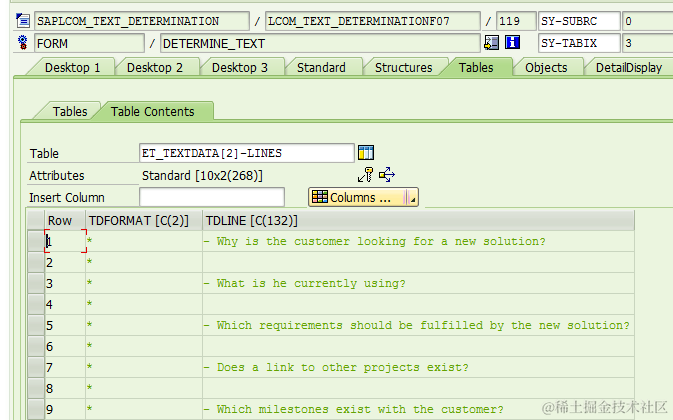Click the navigate-to-source icon after DETERMINE_TEXT
The width and height of the screenshot is (673, 420).
[x=491, y=42]
